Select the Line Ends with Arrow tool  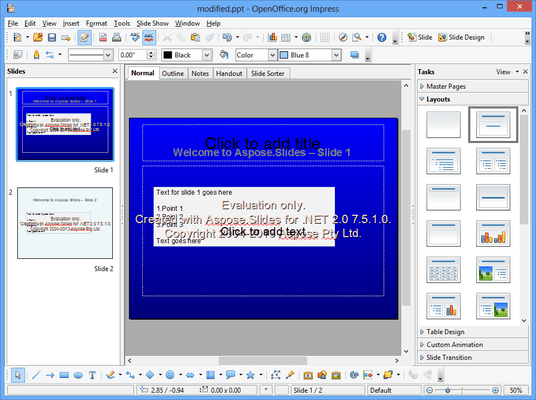pos(50,375)
